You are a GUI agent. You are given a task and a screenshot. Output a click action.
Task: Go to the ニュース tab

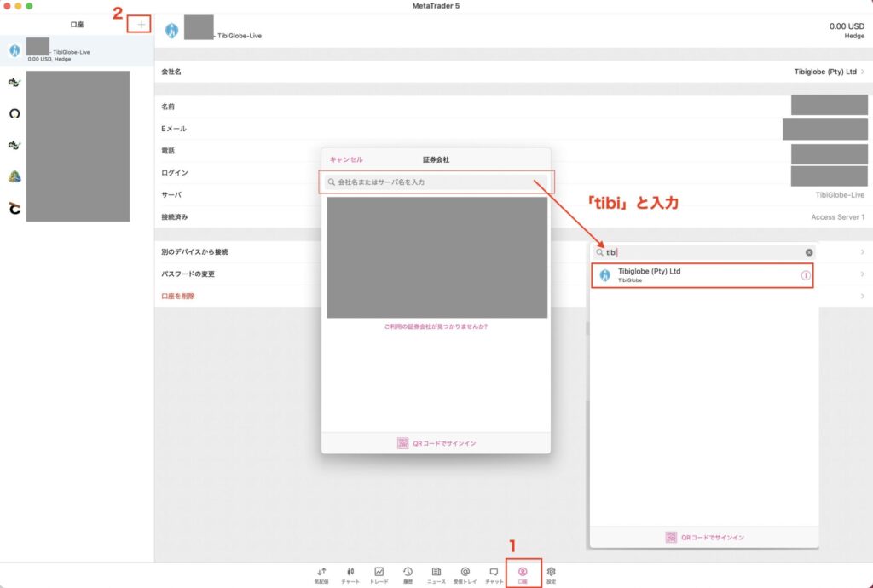point(436,575)
